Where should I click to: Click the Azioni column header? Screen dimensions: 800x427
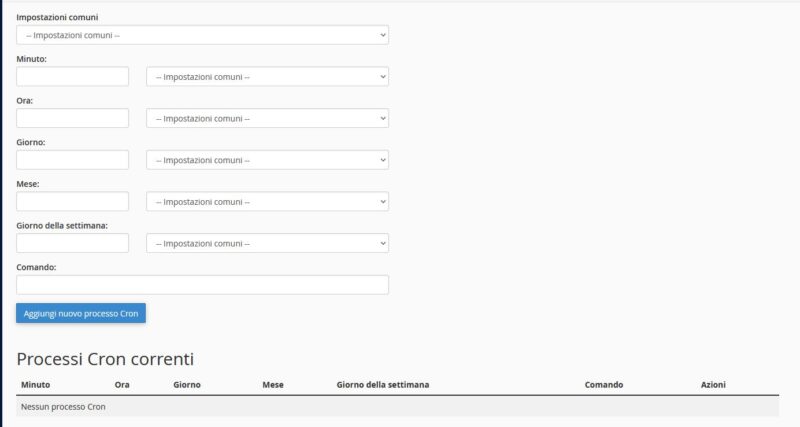click(713, 385)
